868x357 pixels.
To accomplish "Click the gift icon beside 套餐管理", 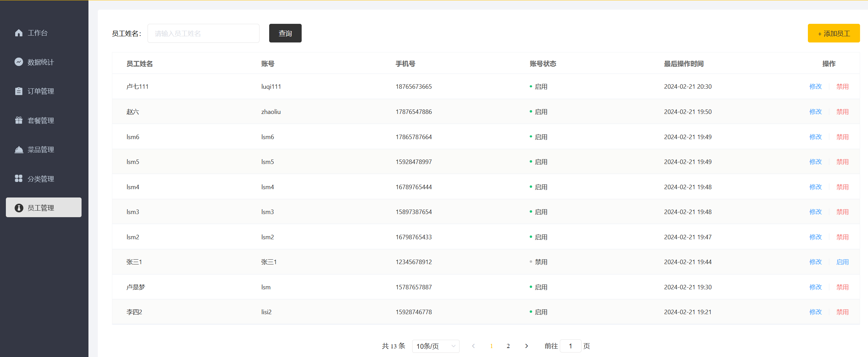I will pyautogui.click(x=19, y=120).
